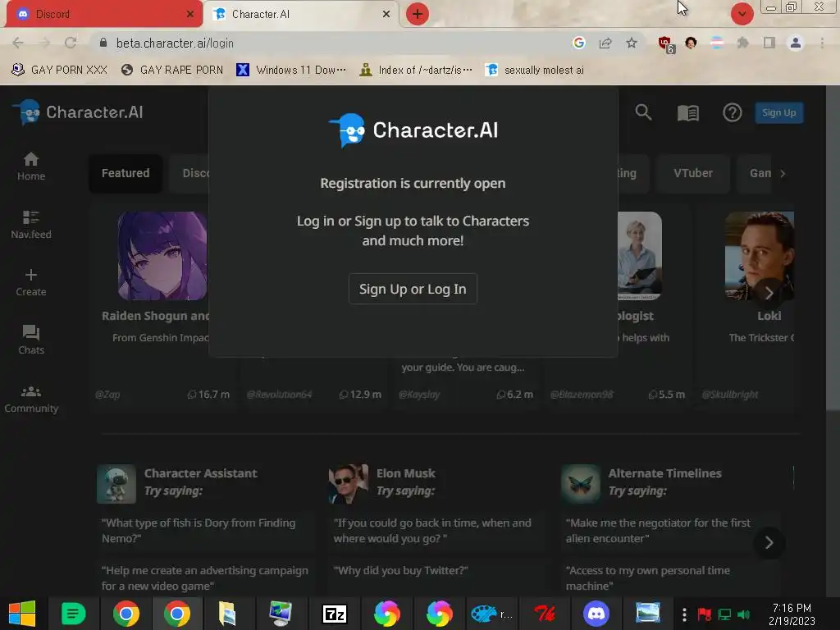Open the Alternate Timelines character heading
The width and height of the screenshot is (840, 630).
pyautogui.click(x=664, y=473)
